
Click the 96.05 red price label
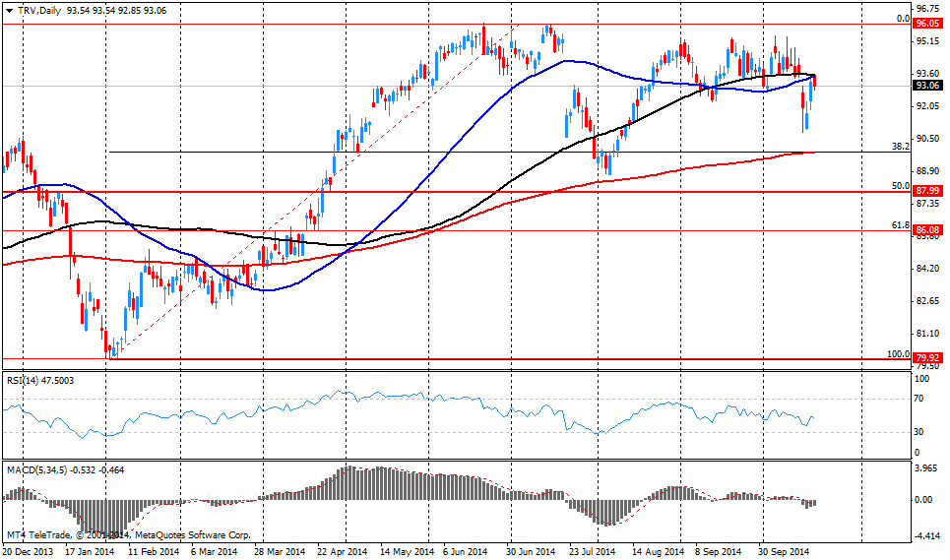927,24
